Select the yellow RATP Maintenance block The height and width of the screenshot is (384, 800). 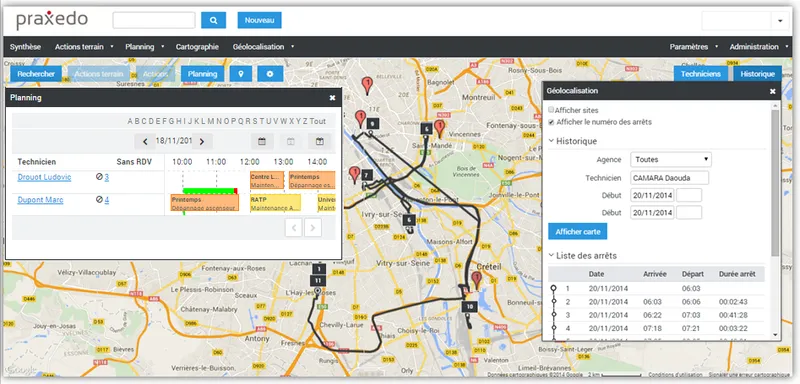[x=275, y=203]
